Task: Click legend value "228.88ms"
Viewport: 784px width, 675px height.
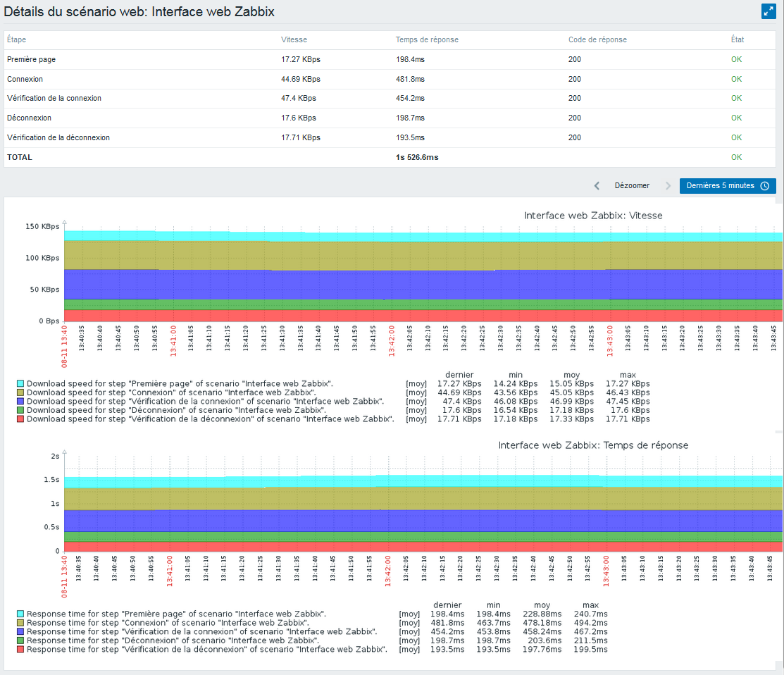Action: pyautogui.click(x=542, y=614)
